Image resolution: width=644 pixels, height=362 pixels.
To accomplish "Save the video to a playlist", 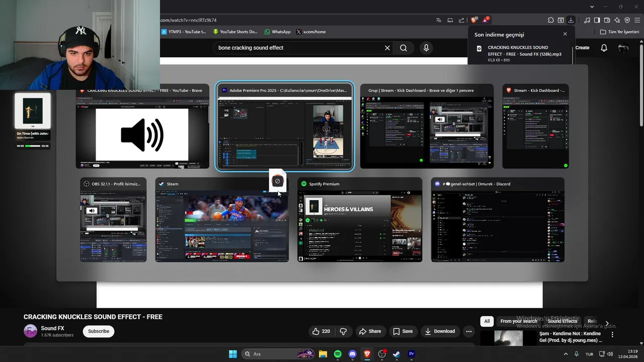I will tap(403, 331).
